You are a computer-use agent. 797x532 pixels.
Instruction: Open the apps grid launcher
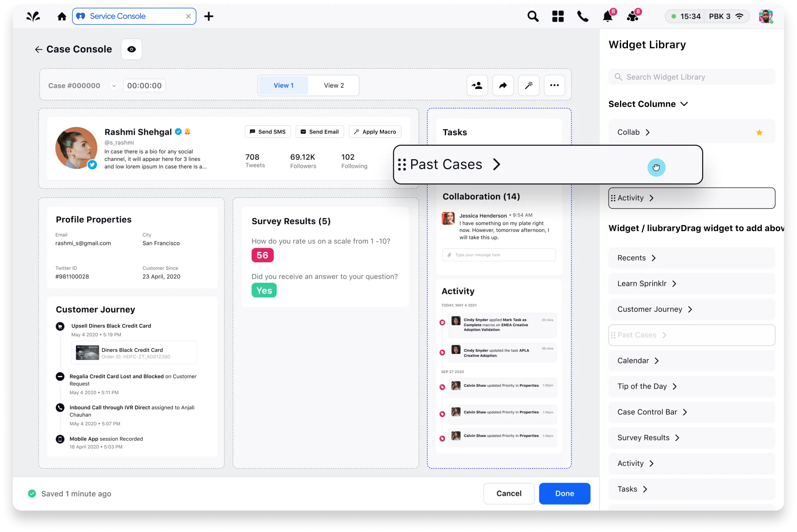coord(558,17)
